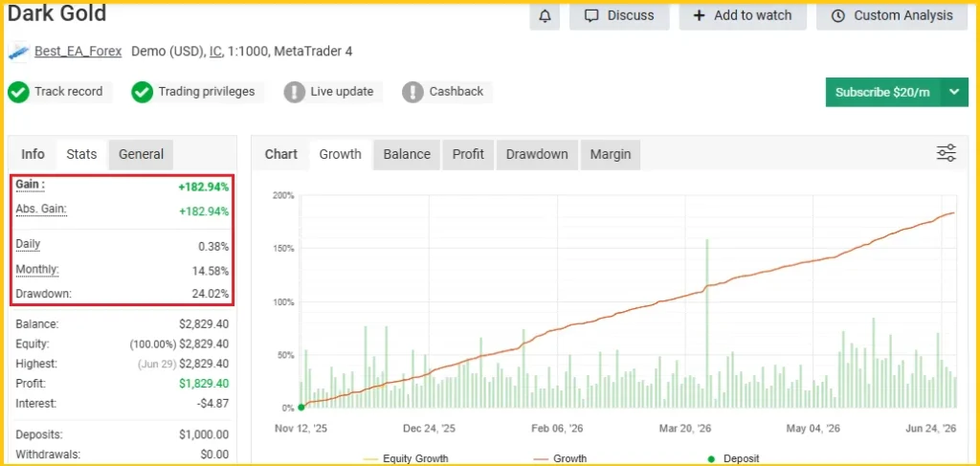Image resolution: width=980 pixels, height=466 pixels.
Task: Switch to the Balance chart tab
Action: [x=407, y=154]
